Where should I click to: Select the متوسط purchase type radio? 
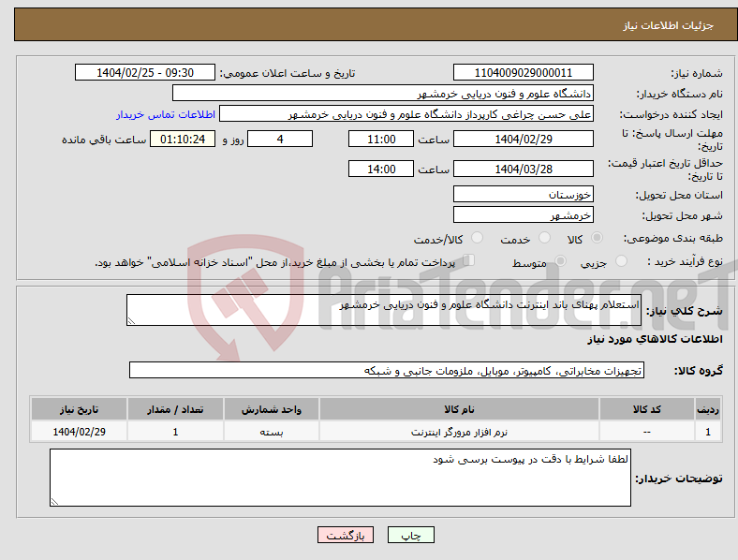click(x=560, y=260)
